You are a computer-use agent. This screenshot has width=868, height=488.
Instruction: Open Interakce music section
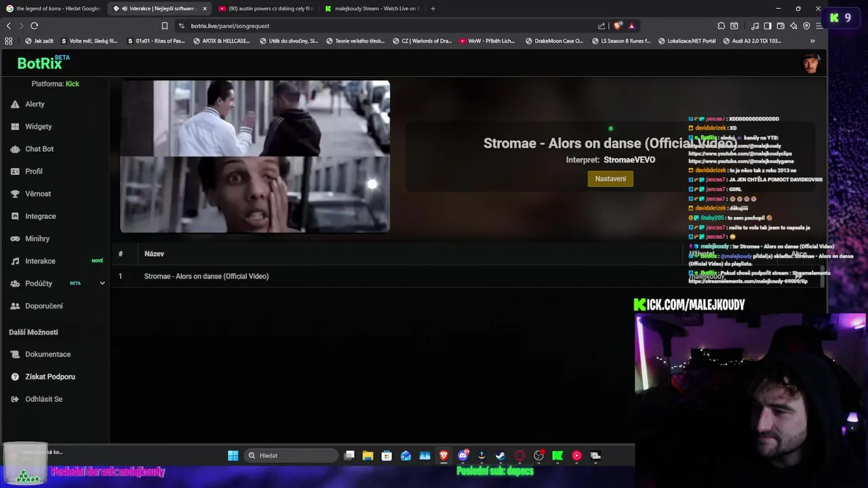[x=40, y=261]
